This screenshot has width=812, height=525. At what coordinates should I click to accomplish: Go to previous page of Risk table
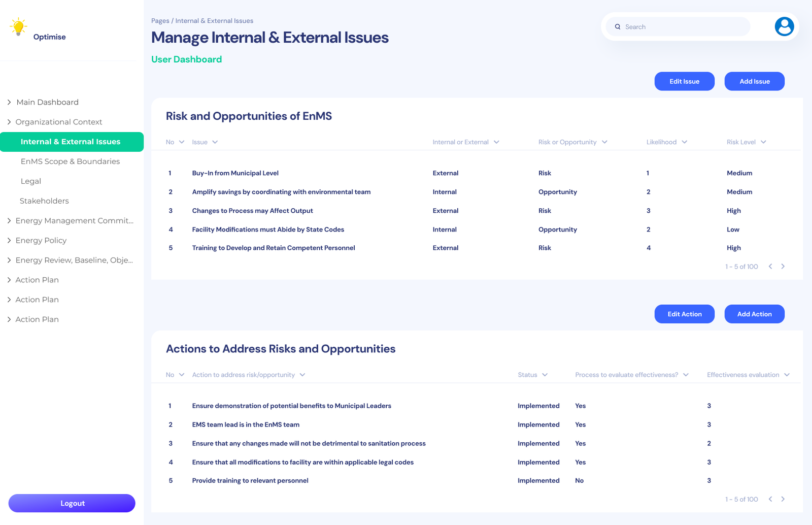click(x=770, y=267)
